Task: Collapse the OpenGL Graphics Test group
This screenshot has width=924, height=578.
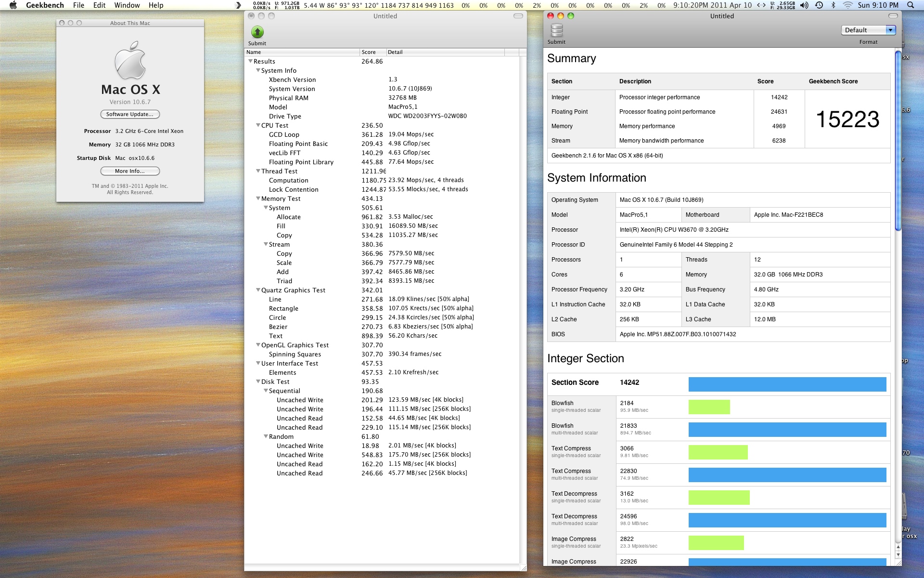Action: pyautogui.click(x=258, y=345)
